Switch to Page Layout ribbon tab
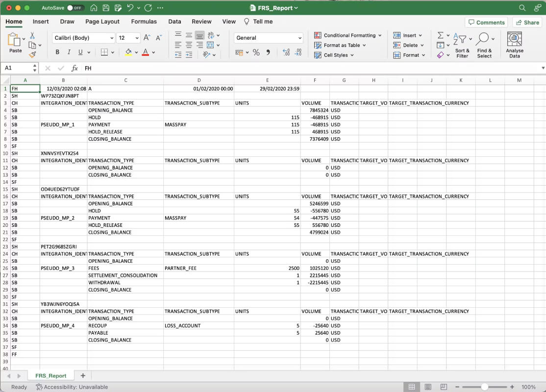546x392 pixels. [102, 22]
